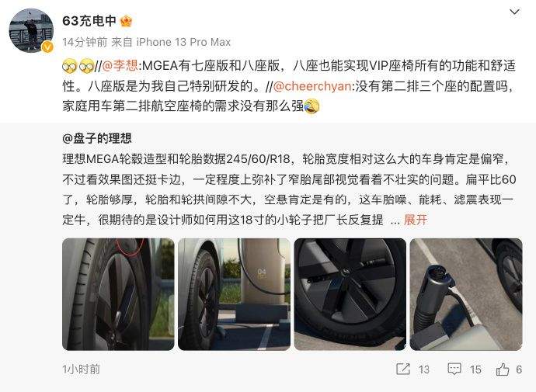View the charging plug connector photo

pos(466,294)
